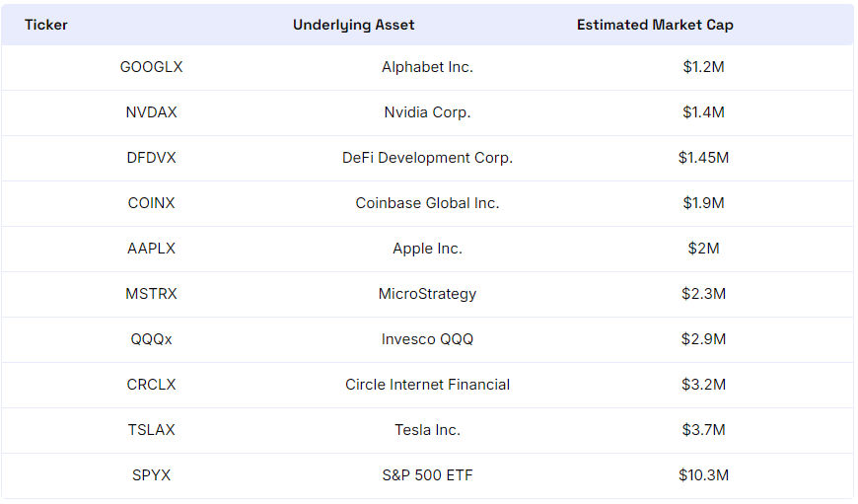Click the Underlying Asset column header
This screenshot has height=504, width=858.
click(x=354, y=25)
